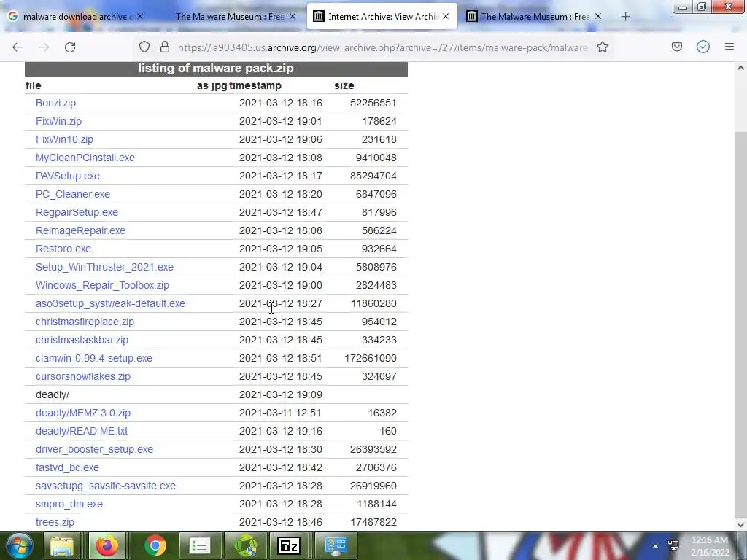Click the Restoro.exe link
This screenshot has width=747, height=560.
click(63, 249)
